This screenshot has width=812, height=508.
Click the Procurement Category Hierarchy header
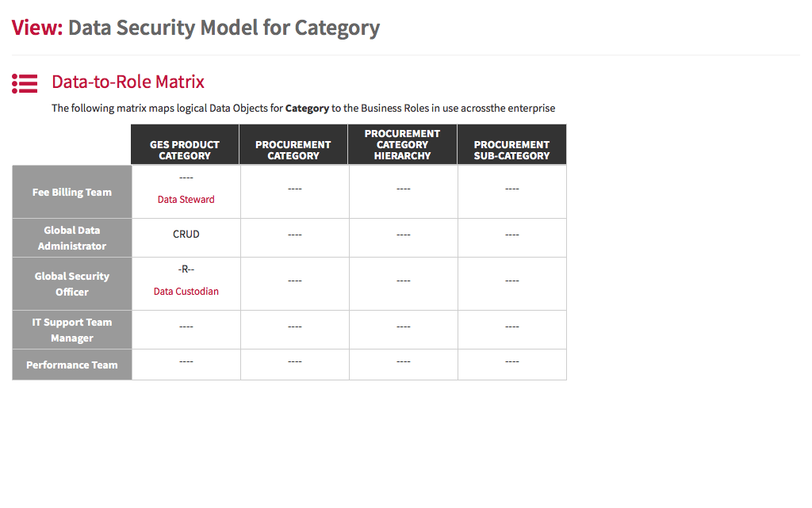tap(402, 144)
